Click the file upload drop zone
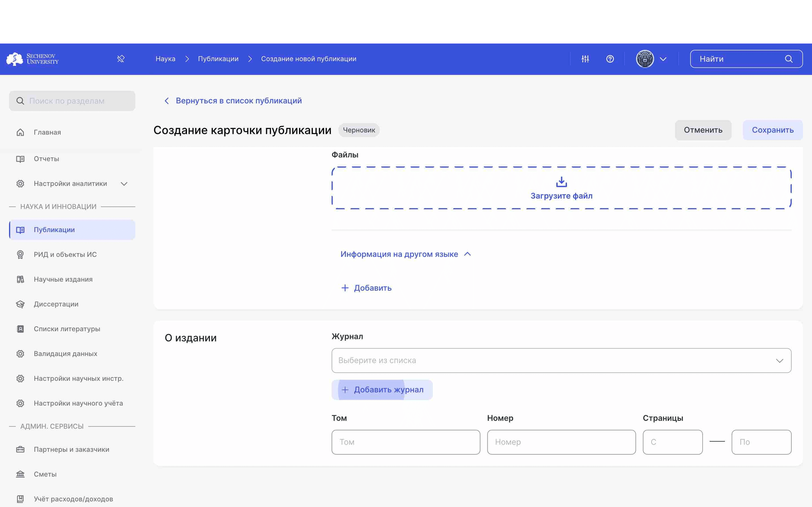Viewport: 812px width, 507px height. [x=561, y=188]
